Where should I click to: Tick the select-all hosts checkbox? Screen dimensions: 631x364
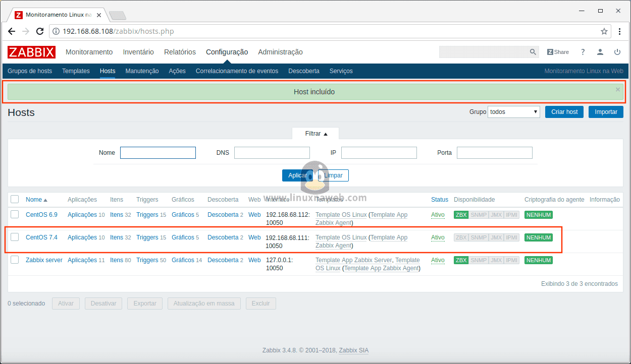[15, 199]
